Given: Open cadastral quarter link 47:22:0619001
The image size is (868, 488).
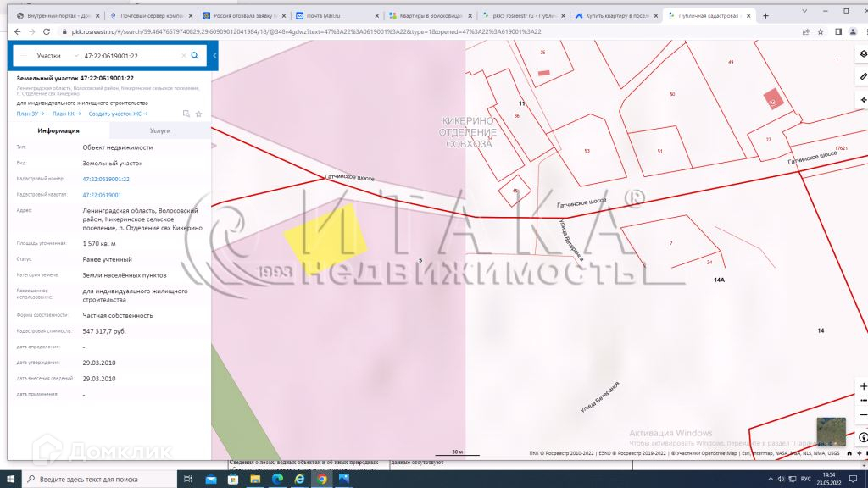Looking at the screenshot, I should click(x=102, y=195).
